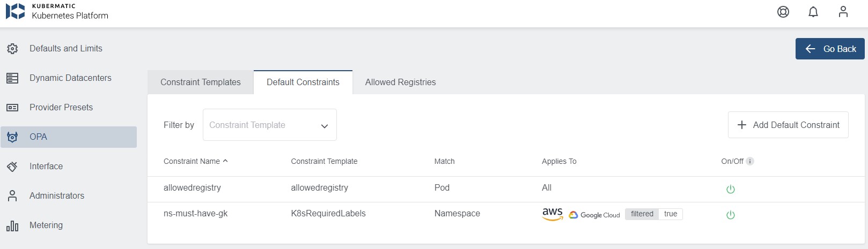Image resolution: width=868 pixels, height=249 pixels.
Task: Click the Constraint Template column header
Action: [x=324, y=161]
